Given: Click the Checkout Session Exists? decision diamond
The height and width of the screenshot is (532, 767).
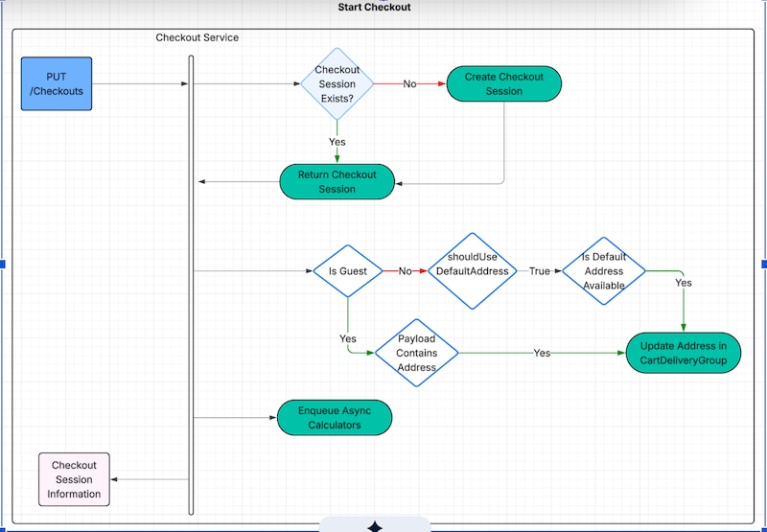Looking at the screenshot, I should (337, 83).
